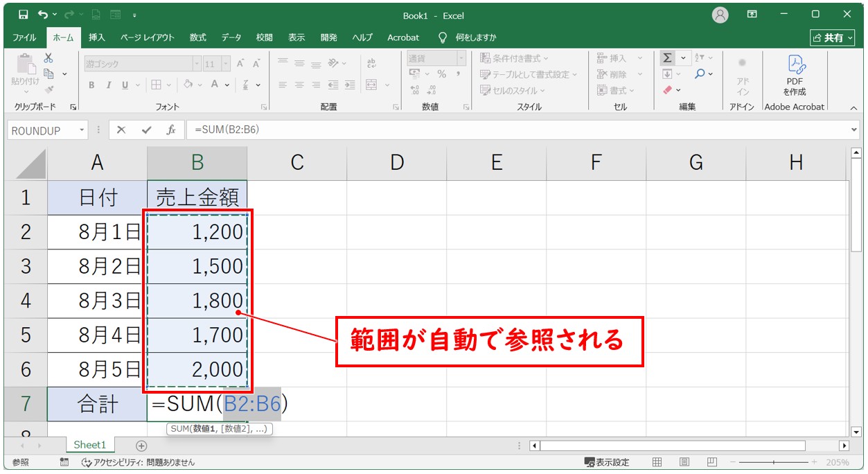Switch to Page Layout (ページレイアウト) tab
868x474 pixels.
pyautogui.click(x=147, y=37)
